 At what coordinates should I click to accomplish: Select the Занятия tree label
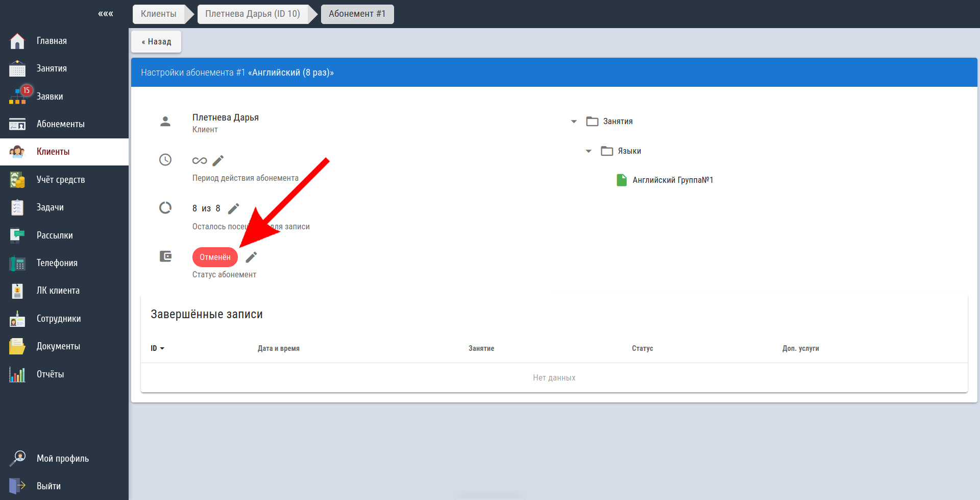point(618,122)
